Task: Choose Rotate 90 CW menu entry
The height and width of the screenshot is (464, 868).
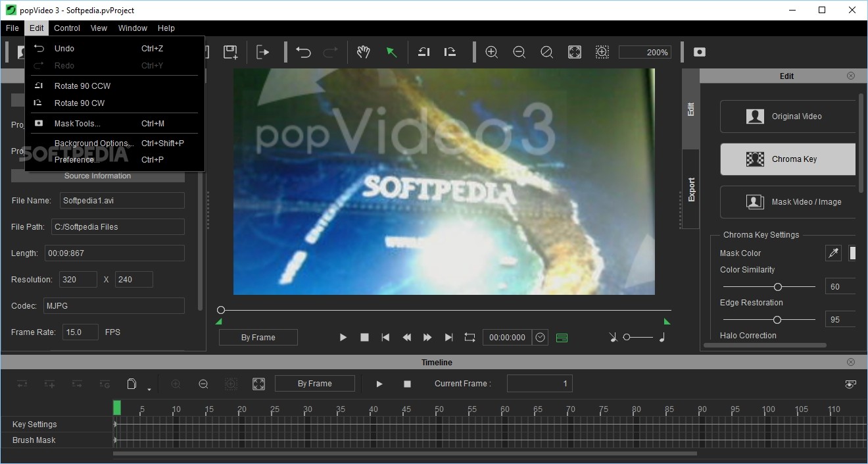Action: tap(115, 103)
